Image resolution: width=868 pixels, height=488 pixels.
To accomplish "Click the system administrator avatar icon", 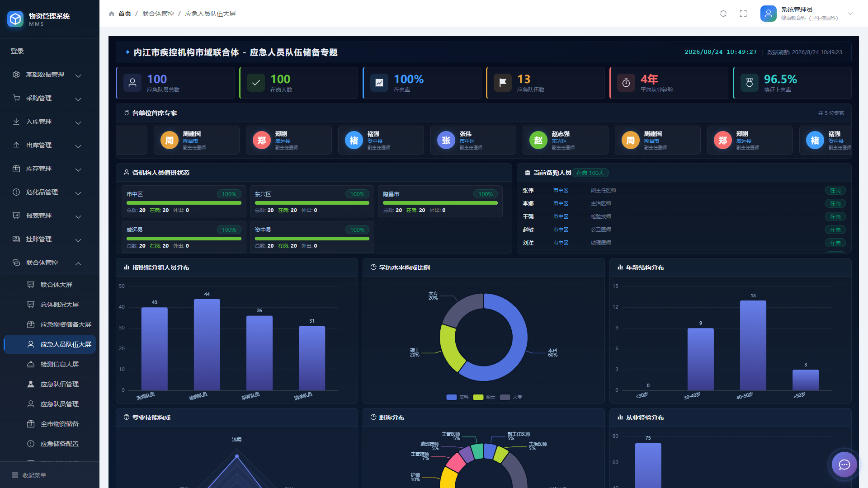I will point(768,14).
